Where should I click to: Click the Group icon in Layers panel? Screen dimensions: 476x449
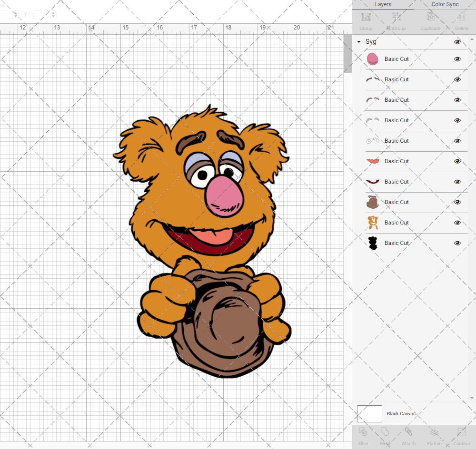pos(366,17)
